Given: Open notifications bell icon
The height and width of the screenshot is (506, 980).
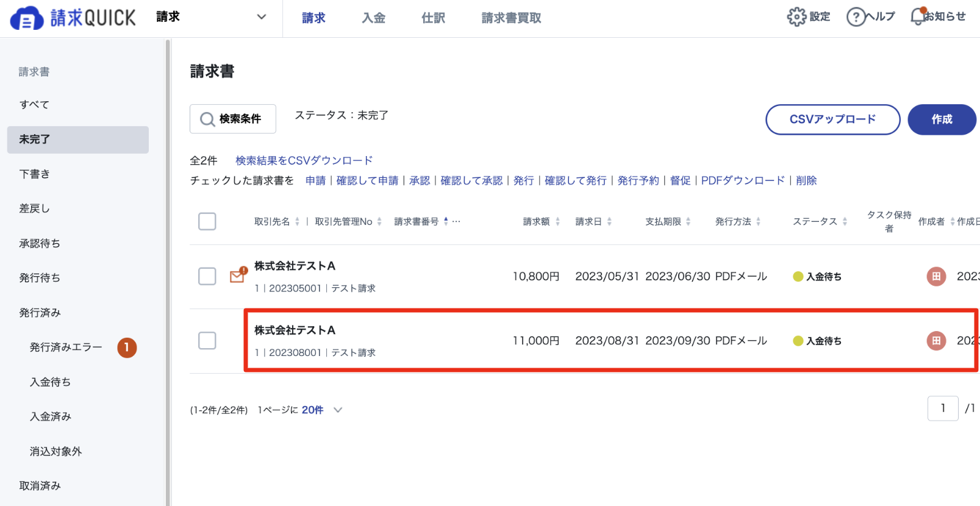Looking at the screenshot, I should [x=918, y=16].
